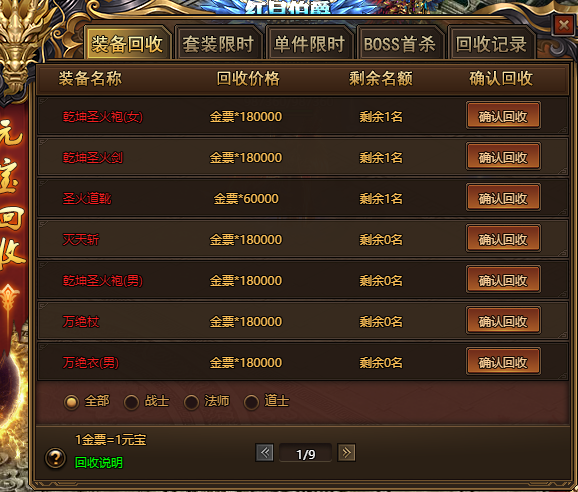Viewport: 578px width, 492px height.
Task: Confirm recycling 乾坤圣火剑
Action: tap(503, 156)
